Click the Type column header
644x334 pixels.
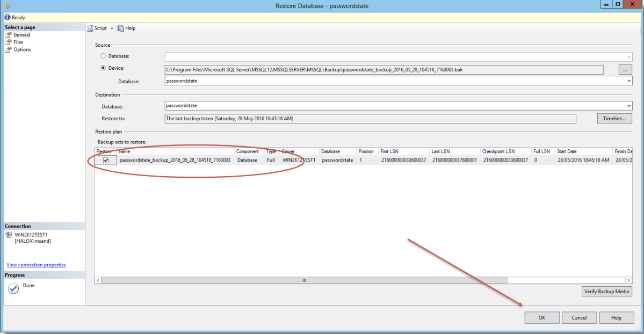pos(272,151)
